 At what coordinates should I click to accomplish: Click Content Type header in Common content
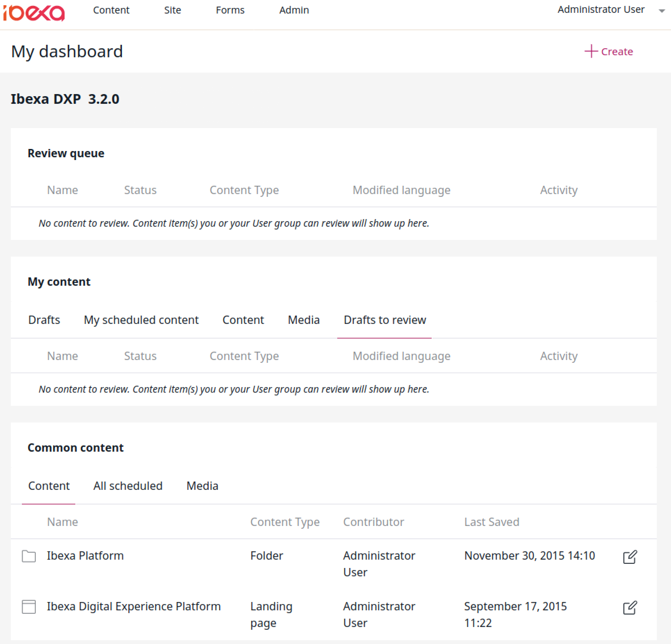click(x=285, y=522)
